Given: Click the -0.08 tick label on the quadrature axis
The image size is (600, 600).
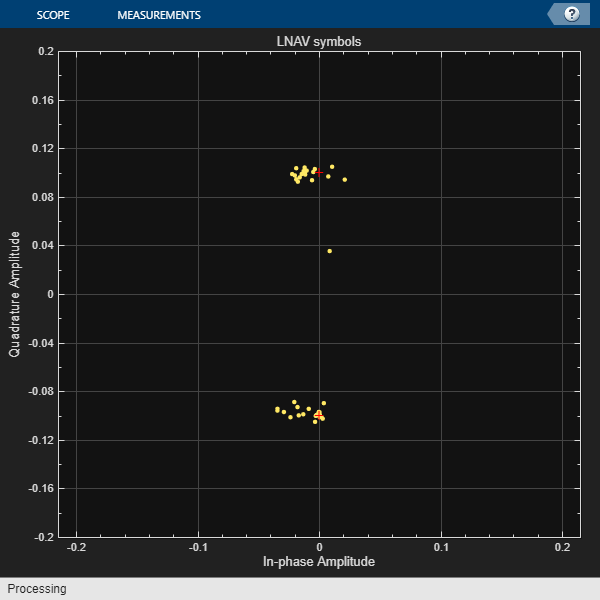Looking at the screenshot, I should coord(40,392).
